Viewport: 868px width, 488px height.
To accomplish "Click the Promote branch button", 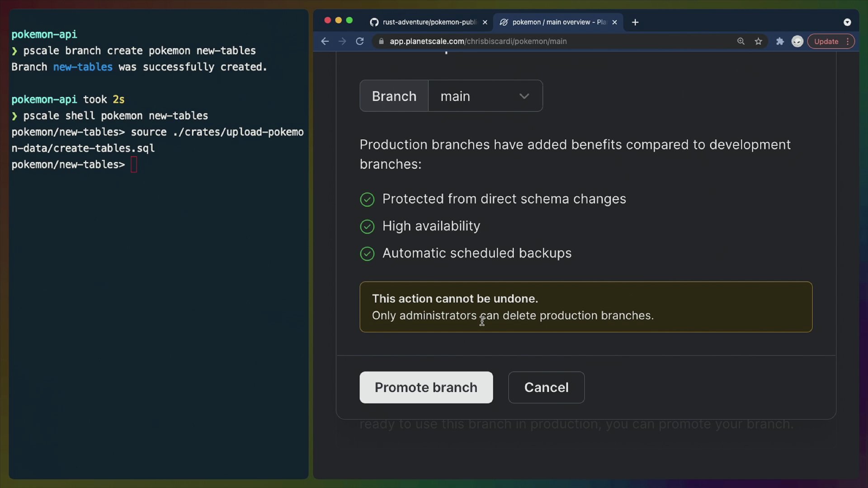I will coord(426,387).
